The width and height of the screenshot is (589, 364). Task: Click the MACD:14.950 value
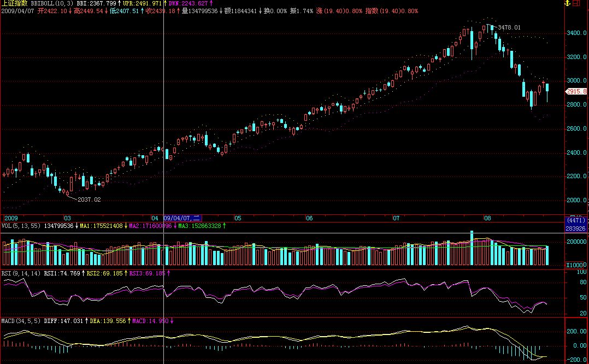pos(150,321)
